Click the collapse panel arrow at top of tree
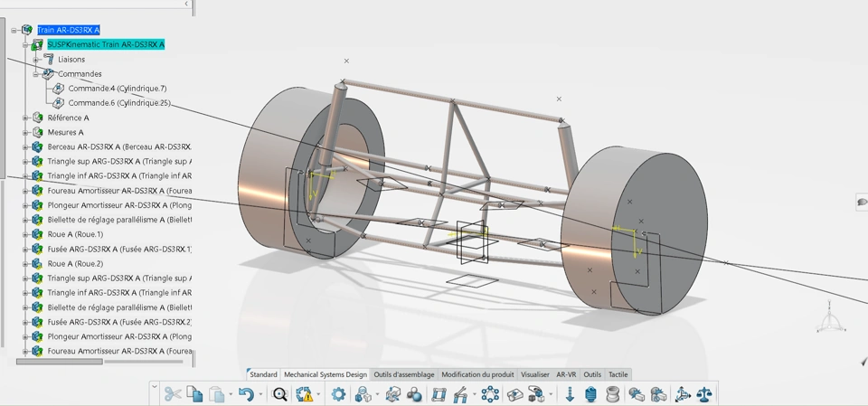This screenshot has height=406, width=868. 186,4
